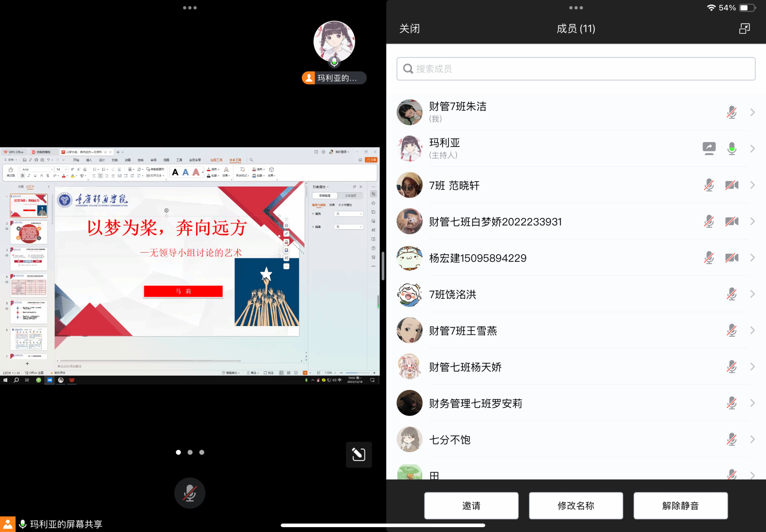Tap the microphone icon for host 玛利亚
Image resolution: width=766 pixels, height=532 pixels.
732,148
